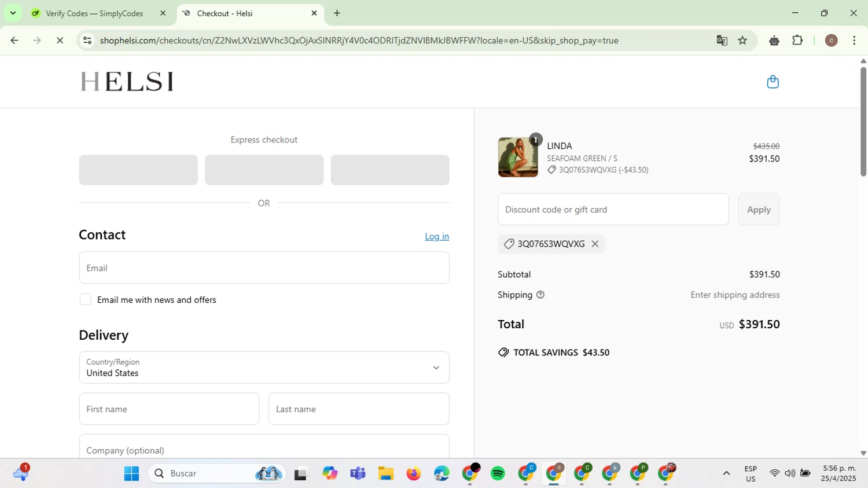The height and width of the screenshot is (488, 868).
Task: Click the middle express checkout button
Action: pos(264,170)
